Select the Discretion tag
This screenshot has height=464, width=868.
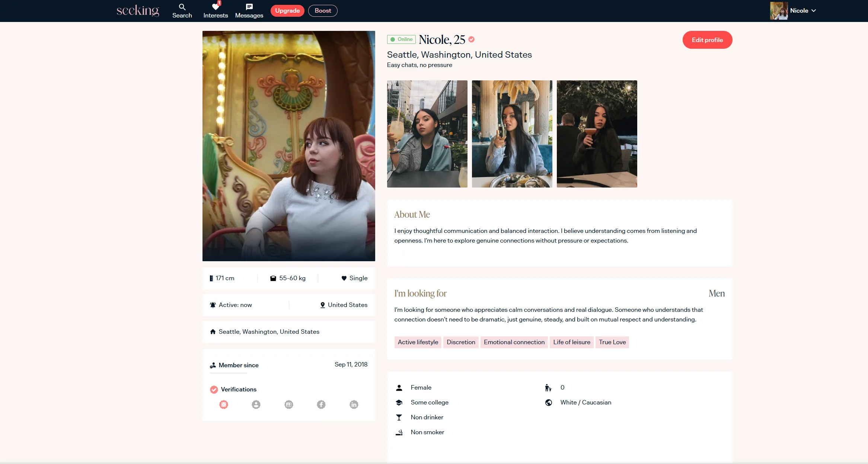tap(461, 342)
